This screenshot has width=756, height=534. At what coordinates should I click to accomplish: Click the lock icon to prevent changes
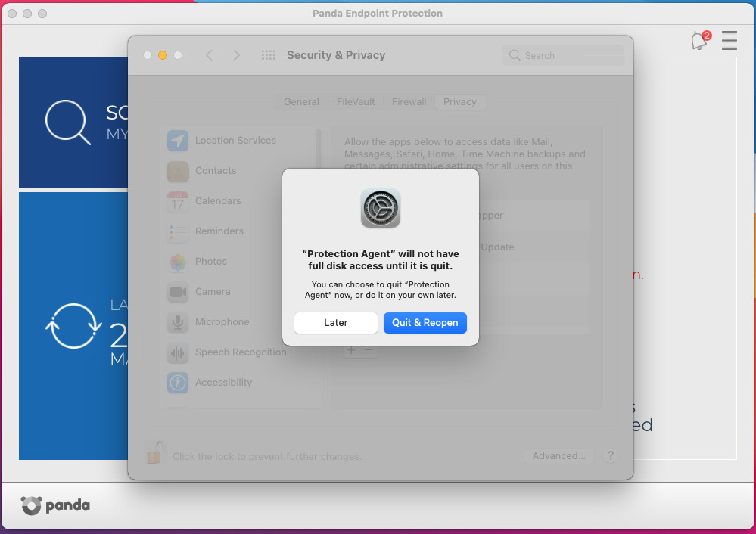tap(155, 452)
